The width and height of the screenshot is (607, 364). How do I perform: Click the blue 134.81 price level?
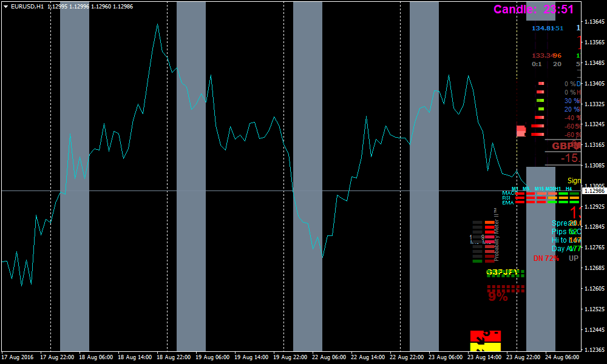(x=543, y=28)
